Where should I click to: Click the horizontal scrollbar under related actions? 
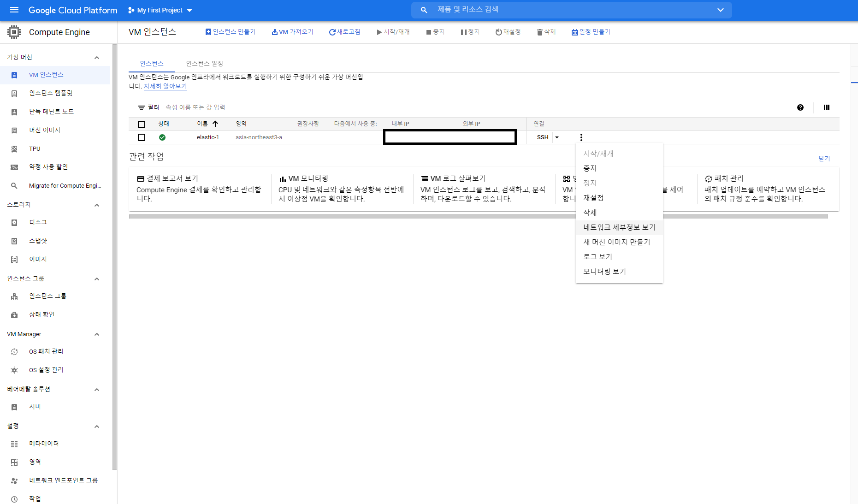[x=479, y=216]
